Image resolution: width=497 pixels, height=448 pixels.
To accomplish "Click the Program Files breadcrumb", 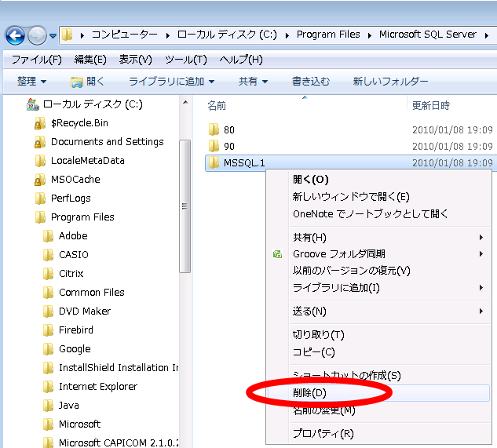I will coord(328,35).
